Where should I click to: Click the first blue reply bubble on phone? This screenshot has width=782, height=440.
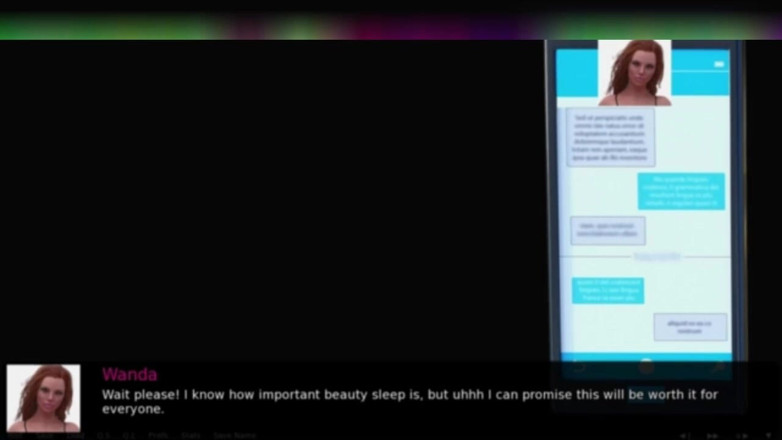681,191
